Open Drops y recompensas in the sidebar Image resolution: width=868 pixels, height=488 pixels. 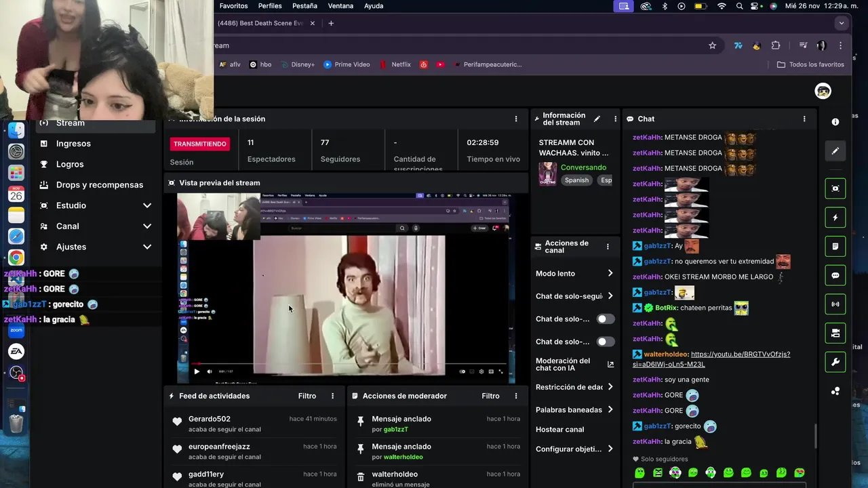pos(100,185)
